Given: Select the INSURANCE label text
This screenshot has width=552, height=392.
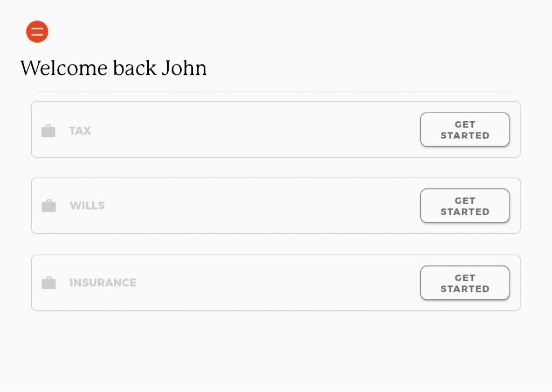Looking at the screenshot, I should click(x=103, y=283).
